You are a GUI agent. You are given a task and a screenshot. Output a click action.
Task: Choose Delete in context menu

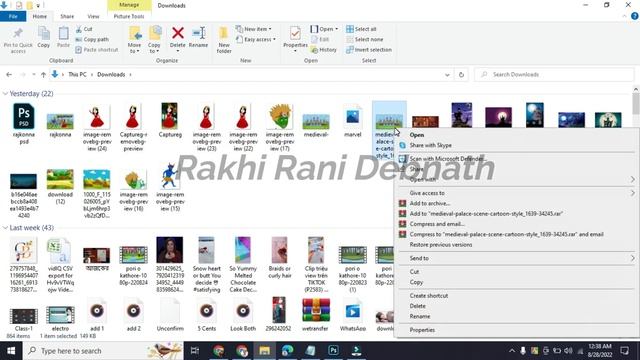pos(418,306)
